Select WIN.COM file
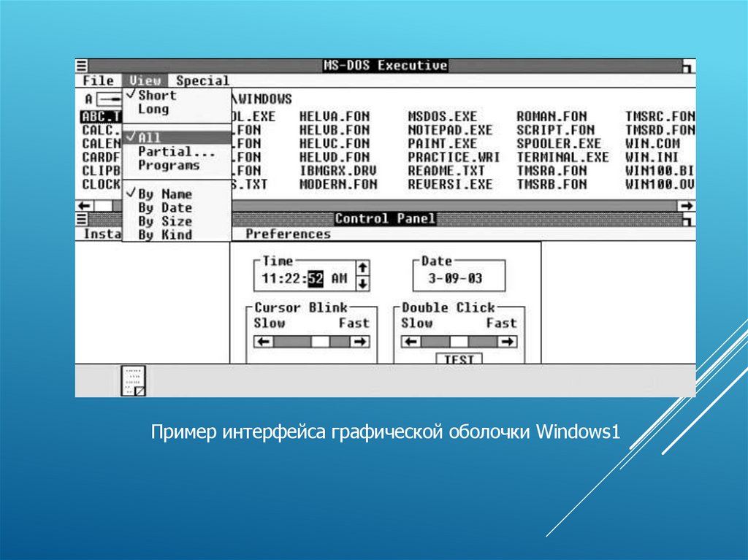 tap(652, 144)
